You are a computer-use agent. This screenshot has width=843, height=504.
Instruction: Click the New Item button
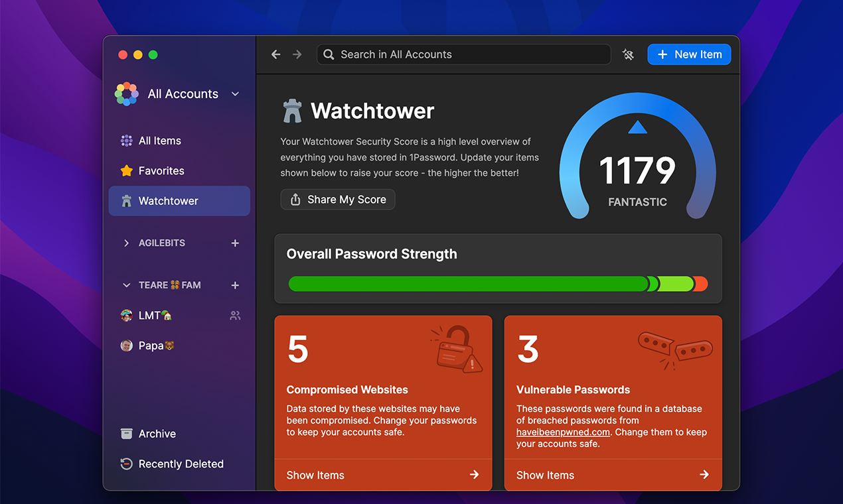tap(689, 54)
